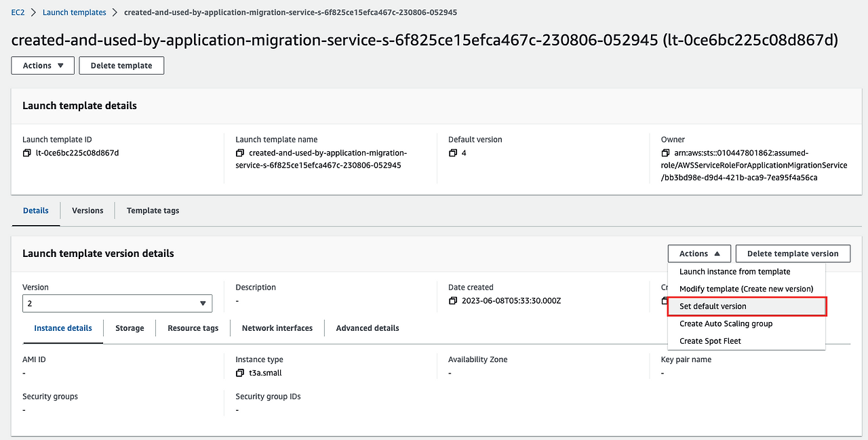868x440 pixels.
Task: Choose Create Auto Scaling group
Action: click(726, 324)
